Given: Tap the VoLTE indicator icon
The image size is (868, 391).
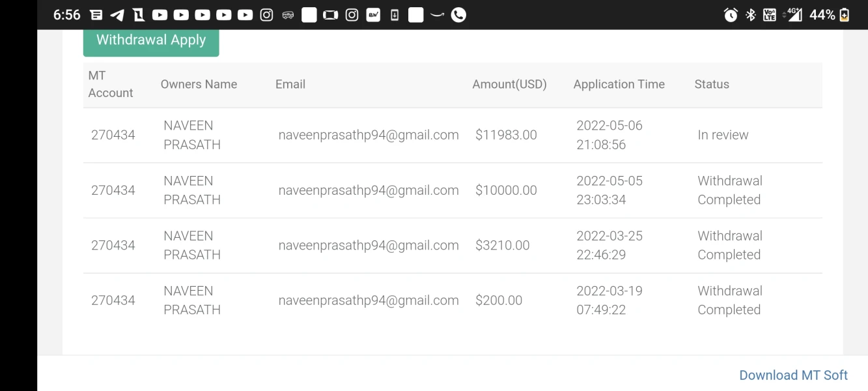Looking at the screenshot, I should coord(769,15).
